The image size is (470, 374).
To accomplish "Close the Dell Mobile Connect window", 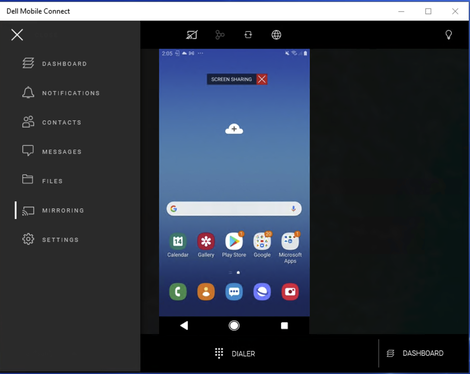I will (455, 11).
